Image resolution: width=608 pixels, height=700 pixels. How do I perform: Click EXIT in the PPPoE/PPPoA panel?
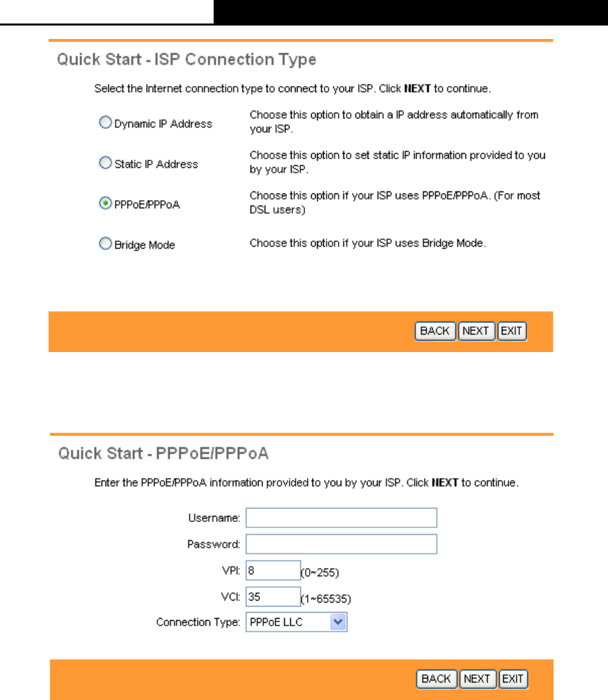pyautogui.click(x=513, y=679)
